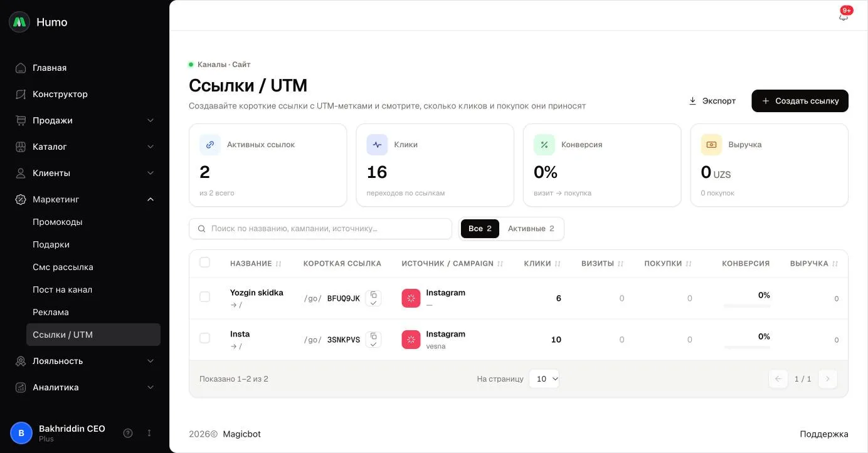Screen dimensions: 868x453
Task: Click the Активных ссылок link icon
Action: [x=210, y=145]
